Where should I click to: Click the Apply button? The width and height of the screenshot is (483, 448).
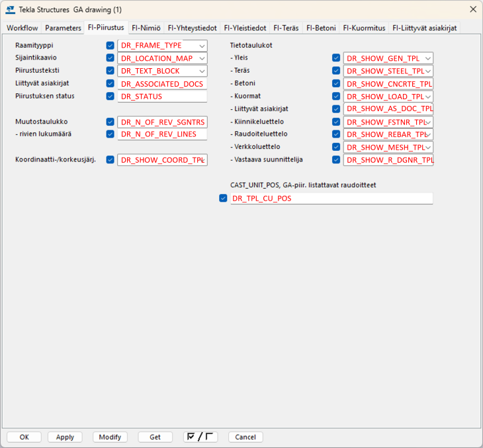(x=65, y=437)
